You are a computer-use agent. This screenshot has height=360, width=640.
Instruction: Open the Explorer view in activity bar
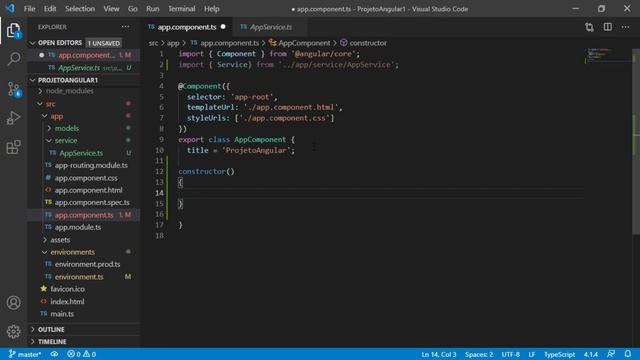coord(13,31)
